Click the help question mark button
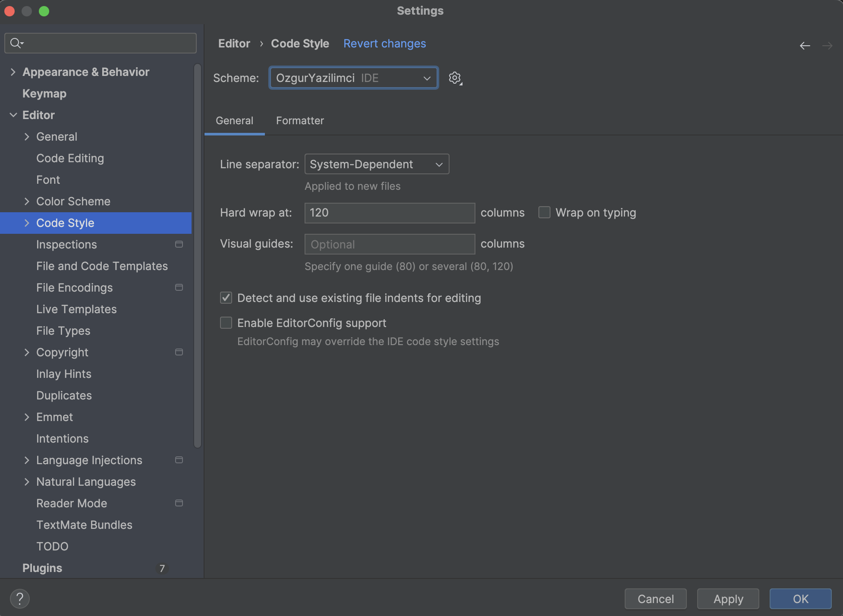The height and width of the screenshot is (616, 843). click(x=19, y=598)
